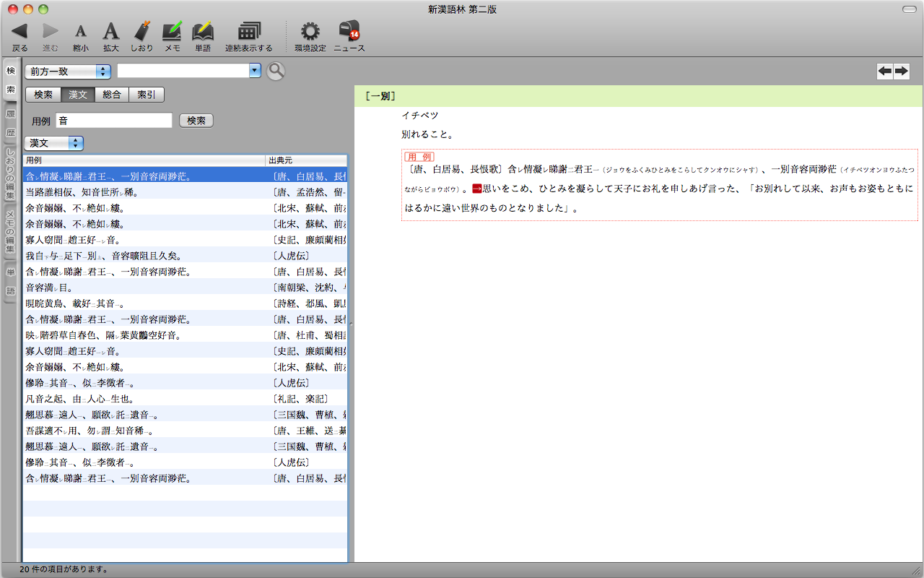This screenshot has width=924, height=578.
Task: Open the search term combo box arrow
Action: coord(254,71)
